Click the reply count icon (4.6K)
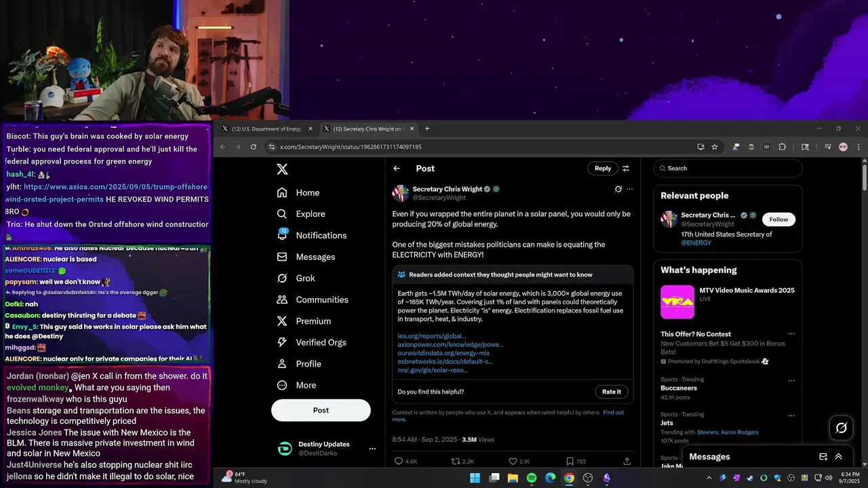Screen dimensions: 868x488 399,461
